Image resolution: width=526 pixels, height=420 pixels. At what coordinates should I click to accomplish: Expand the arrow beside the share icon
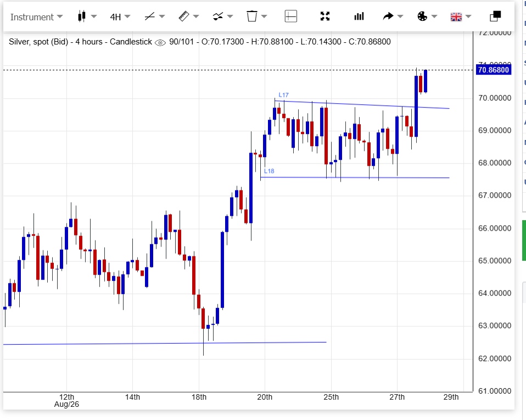coord(400,16)
